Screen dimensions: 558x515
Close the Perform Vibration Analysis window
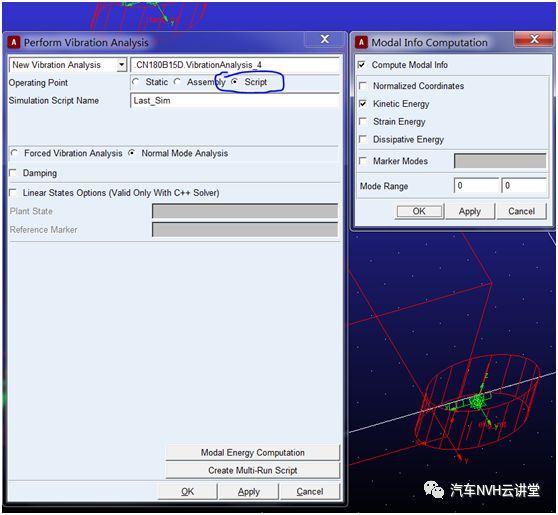coord(325,39)
